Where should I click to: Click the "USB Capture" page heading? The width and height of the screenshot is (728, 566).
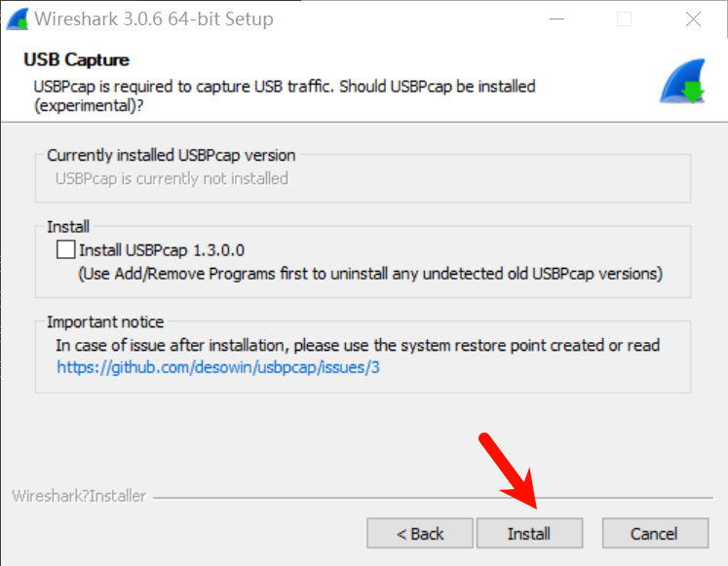point(76,60)
